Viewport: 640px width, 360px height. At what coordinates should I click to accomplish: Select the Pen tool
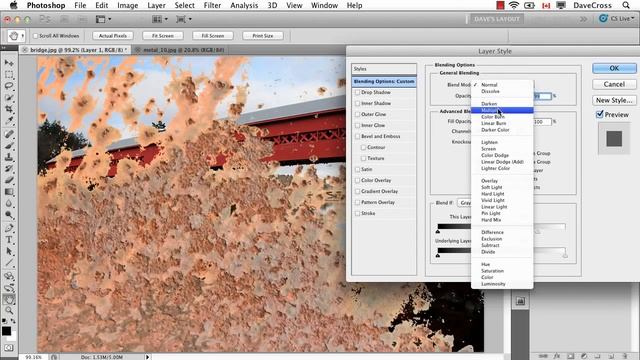point(9,228)
